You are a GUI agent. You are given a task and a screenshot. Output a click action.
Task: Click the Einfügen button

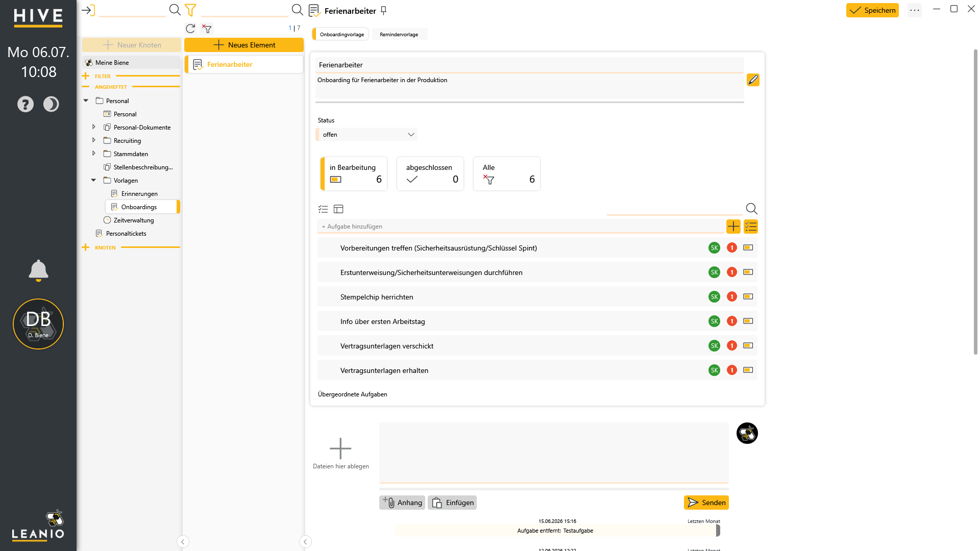click(x=452, y=503)
